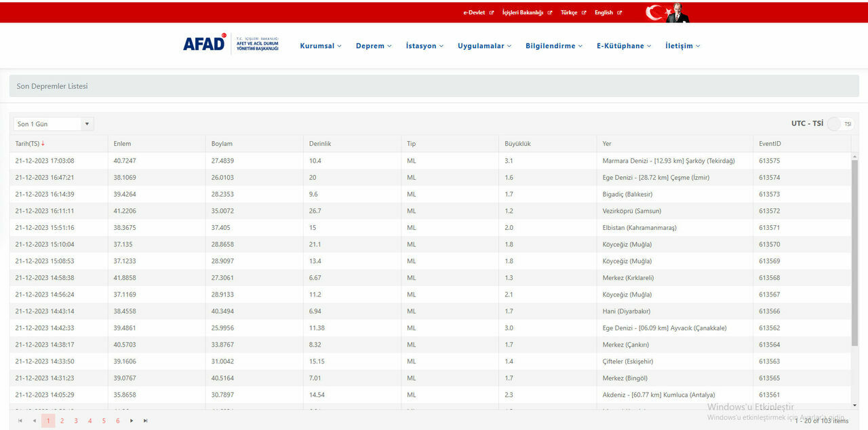
Task: Sort the table by Büyüklük column
Action: click(x=517, y=144)
